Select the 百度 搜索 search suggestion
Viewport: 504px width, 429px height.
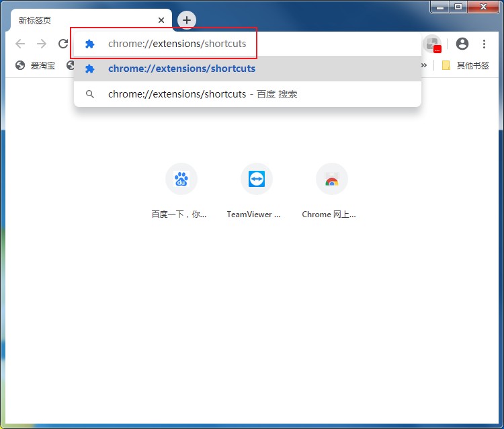coord(202,94)
